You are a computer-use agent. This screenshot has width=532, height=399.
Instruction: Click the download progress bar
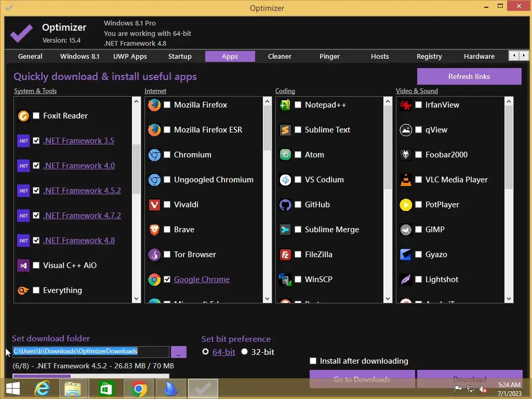pos(91,376)
